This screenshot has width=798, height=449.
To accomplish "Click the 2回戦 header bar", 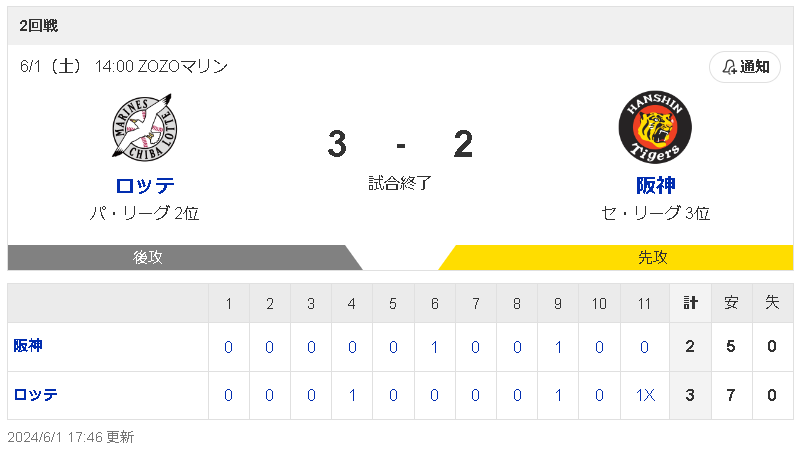I will tap(400, 25).
